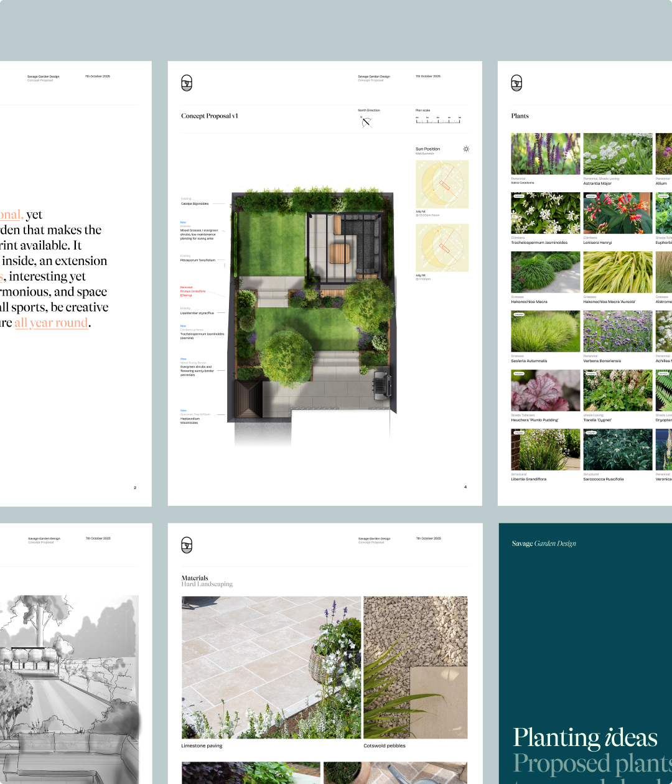
Task: Select the July 1st noon sun map
Action: point(442,184)
